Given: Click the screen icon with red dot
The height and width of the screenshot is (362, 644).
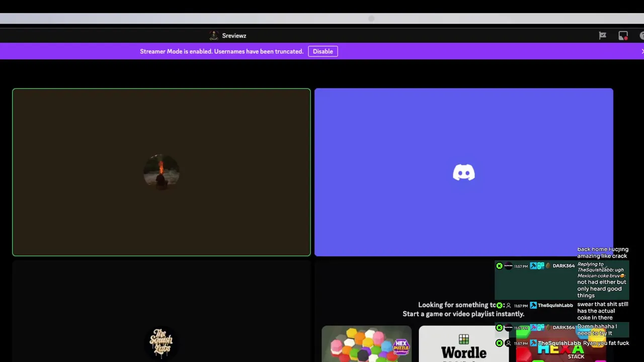Looking at the screenshot, I should (x=623, y=36).
